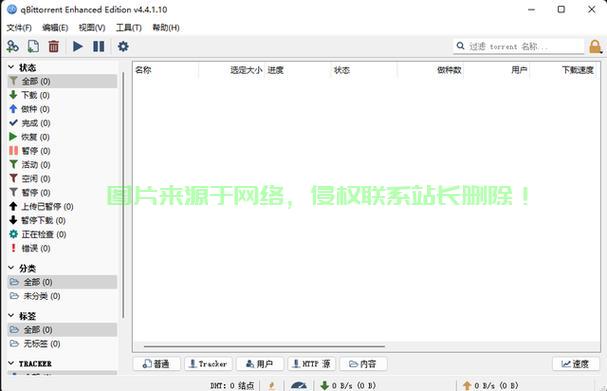Select 全部 (0) under 分类
Viewport: 607px width, 391px height.
coord(62,282)
